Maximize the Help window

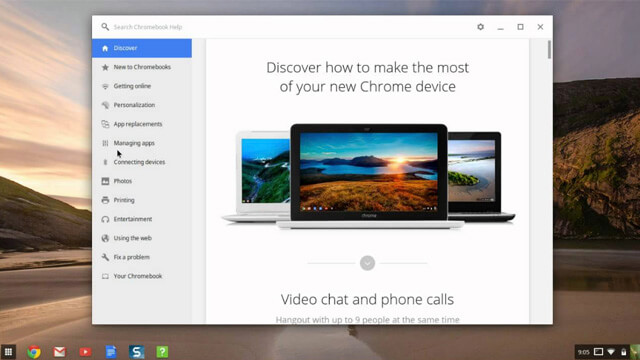pyautogui.click(x=520, y=27)
